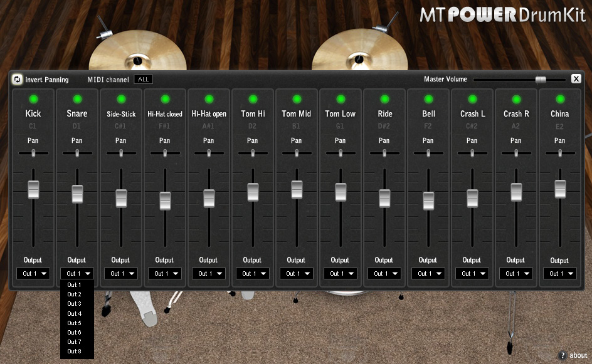Expand the Crash R Output dropdown

(x=515, y=274)
